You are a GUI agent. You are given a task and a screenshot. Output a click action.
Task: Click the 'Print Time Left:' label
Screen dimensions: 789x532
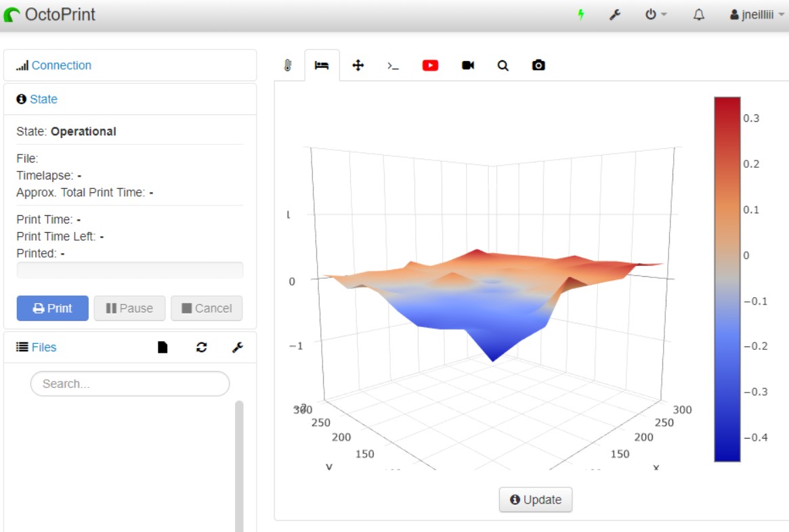(x=56, y=236)
